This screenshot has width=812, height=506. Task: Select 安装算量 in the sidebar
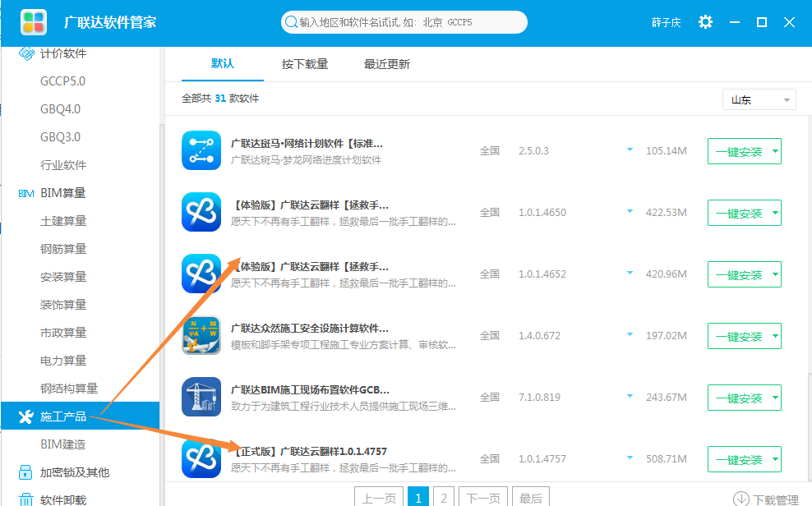pos(63,277)
